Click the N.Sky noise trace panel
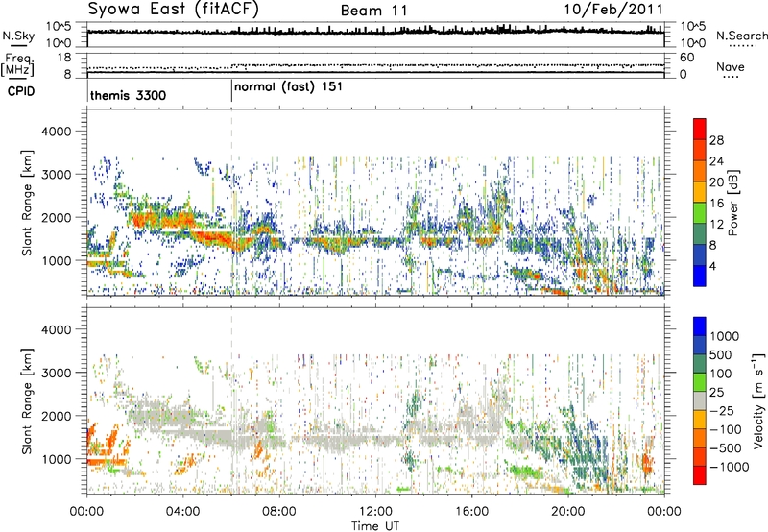This screenshot has height=532, width=768. 375,35
